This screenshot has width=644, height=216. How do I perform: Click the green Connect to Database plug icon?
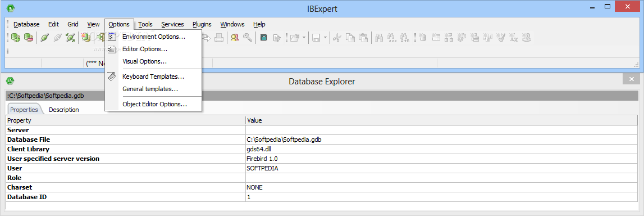tap(45, 38)
